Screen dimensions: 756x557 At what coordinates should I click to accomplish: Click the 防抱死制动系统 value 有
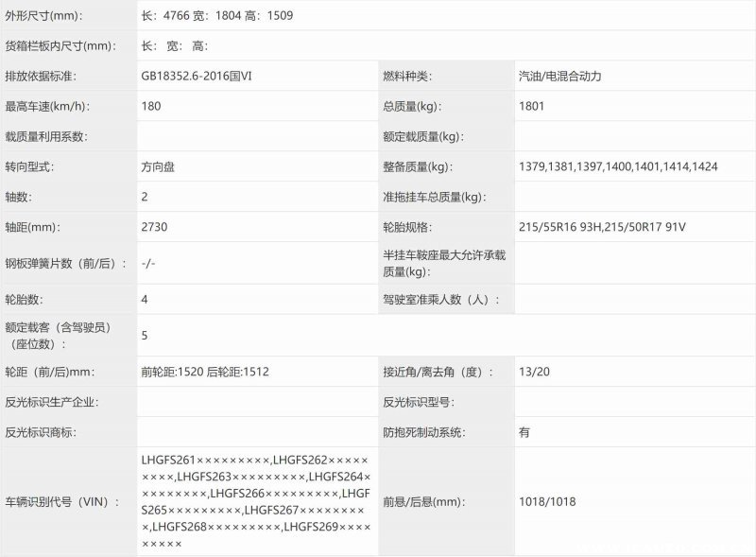tap(524, 432)
